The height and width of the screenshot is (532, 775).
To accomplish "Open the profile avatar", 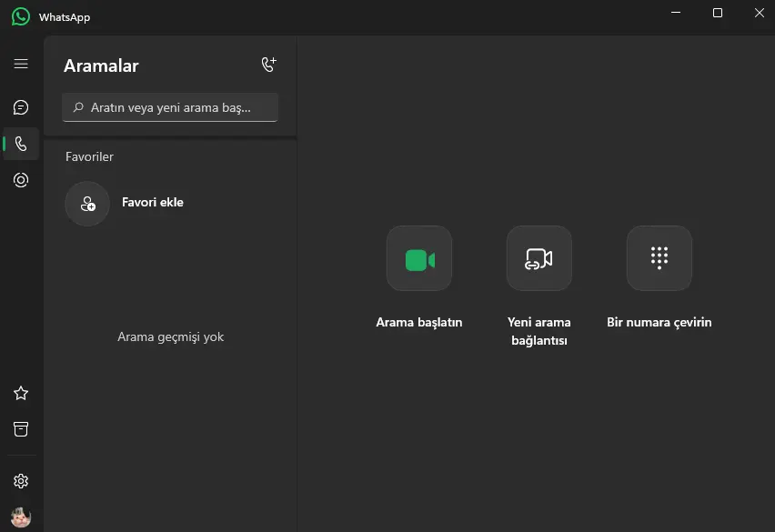I will coord(21,517).
